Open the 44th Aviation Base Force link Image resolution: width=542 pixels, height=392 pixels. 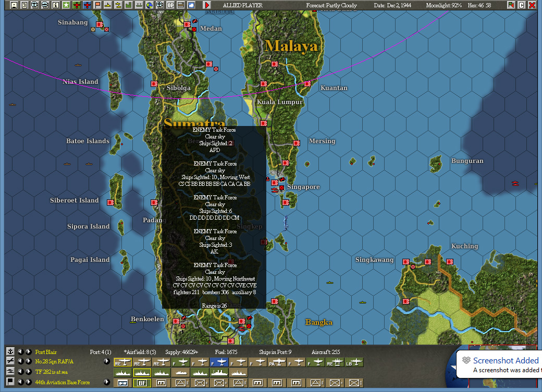63,382
